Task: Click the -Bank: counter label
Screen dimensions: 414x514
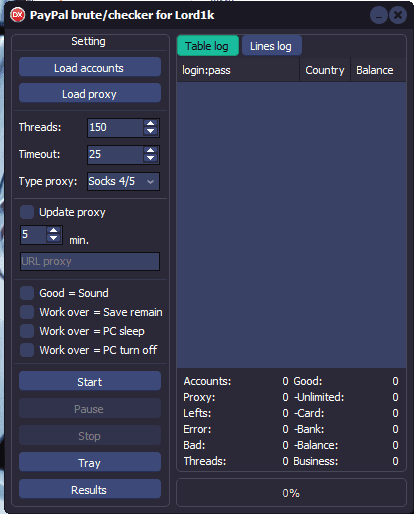Action: (x=309, y=429)
